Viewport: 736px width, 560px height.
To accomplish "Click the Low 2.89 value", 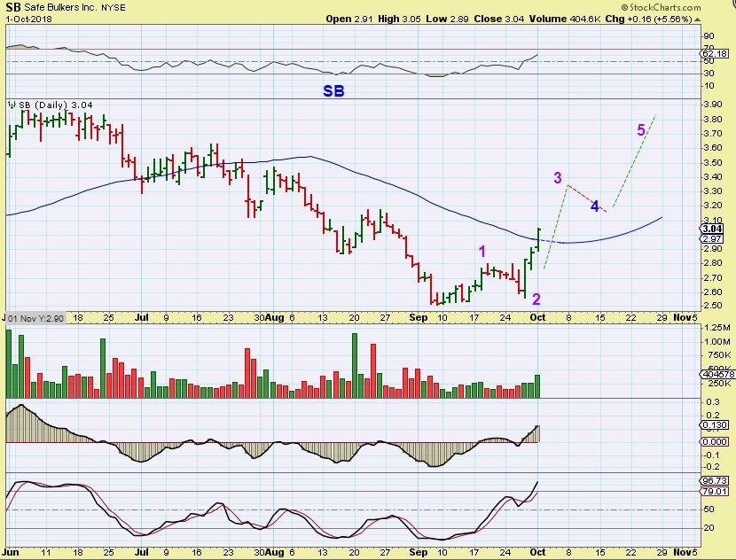I will 446,19.
